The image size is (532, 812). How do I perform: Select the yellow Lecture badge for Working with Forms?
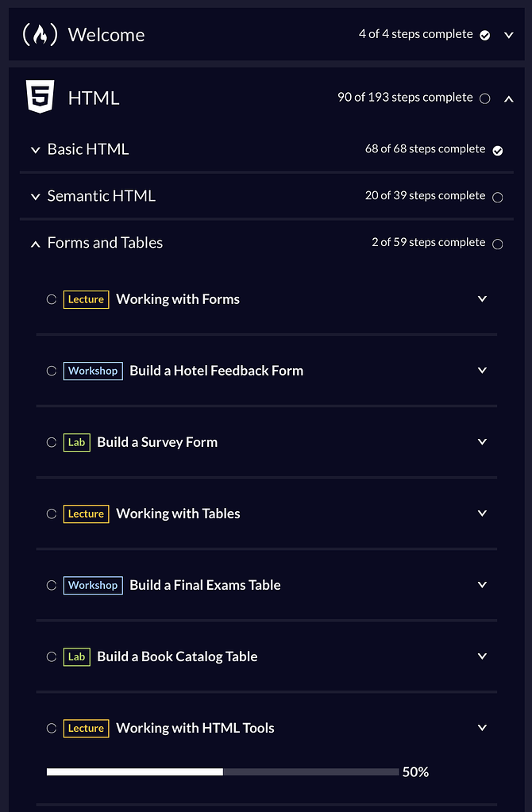[x=86, y=299]
